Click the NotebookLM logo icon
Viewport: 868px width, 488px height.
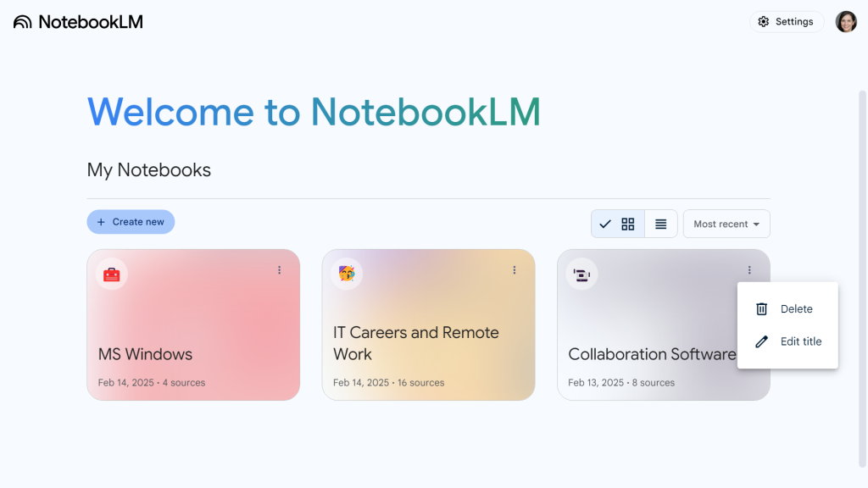click(23, 22)
